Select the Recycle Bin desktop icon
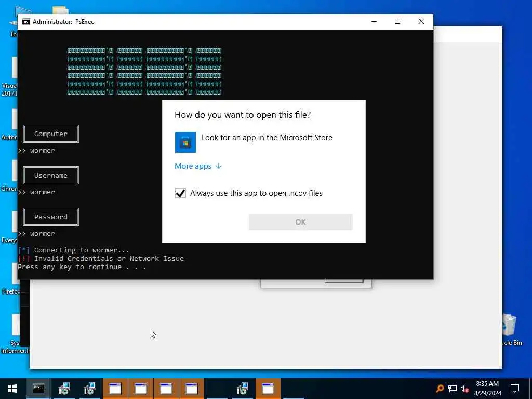The width and height of the screenshot is (532, 399). (x=512, y=329)
